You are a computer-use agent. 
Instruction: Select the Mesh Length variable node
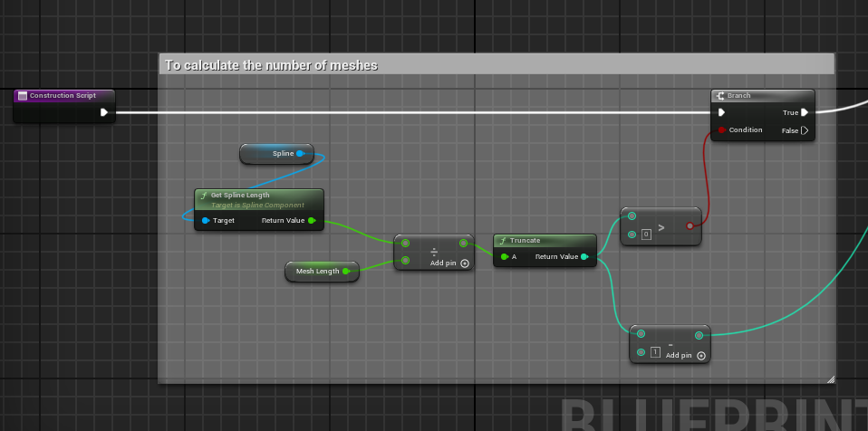click(323, 271)
